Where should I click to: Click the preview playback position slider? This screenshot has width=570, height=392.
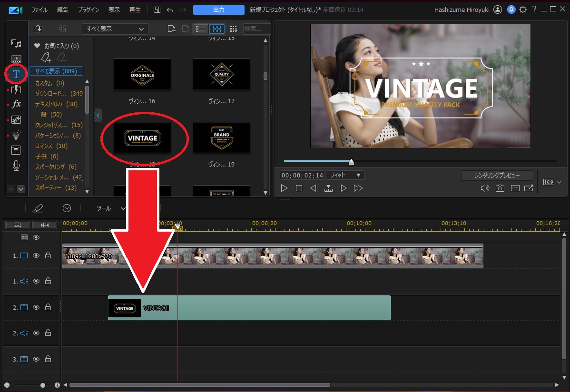(x=351, y=162)
